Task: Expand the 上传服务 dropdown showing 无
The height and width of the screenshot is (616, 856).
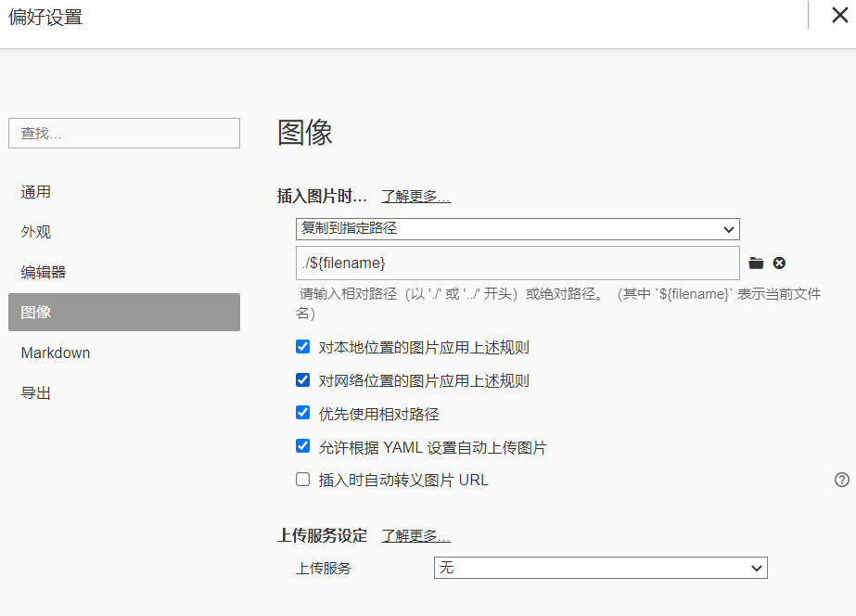Action: (600, 568)
